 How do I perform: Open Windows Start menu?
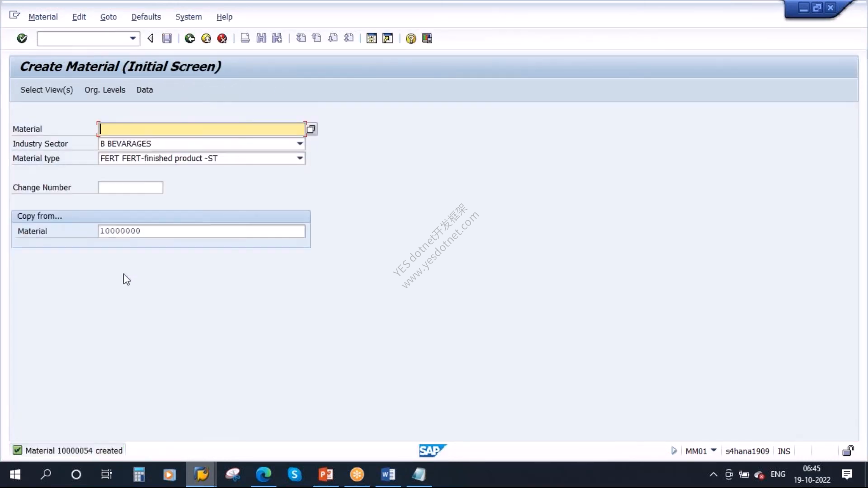click(15, 474)
